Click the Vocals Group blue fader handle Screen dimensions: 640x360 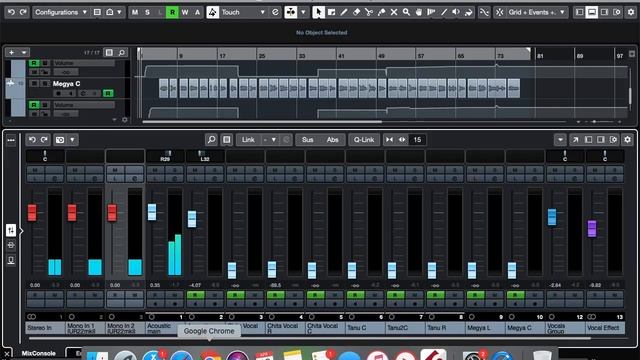pyautogui.click(x=552, y=217)
